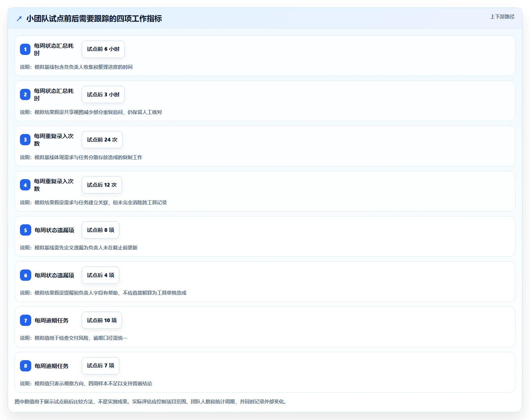
Task: Select the 上下游路径 tag in header
Action: coord(502,17)
